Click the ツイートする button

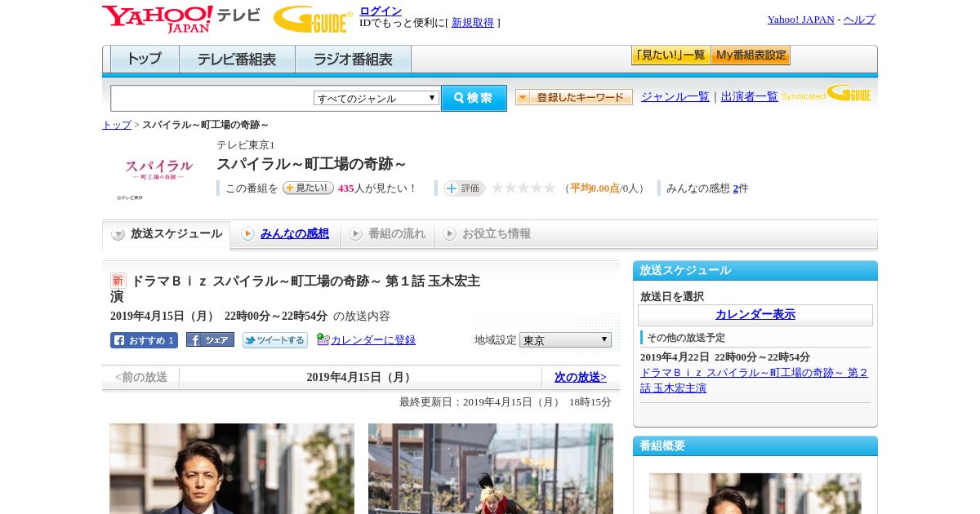coord(275,340)
